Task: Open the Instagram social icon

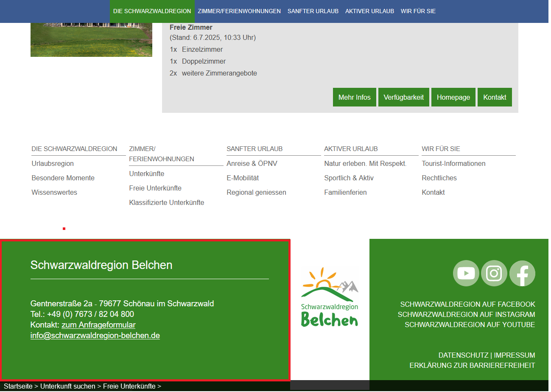Action: pyautogui.click(x=494, y=273)
